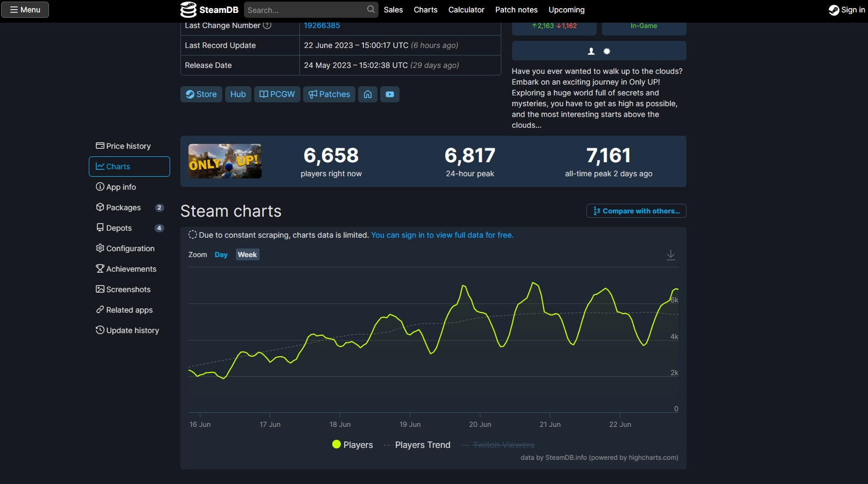Click the chart download icon
The width and height of the screenshot is (868, 484).
pyautogui.click(x=671, y=254)
